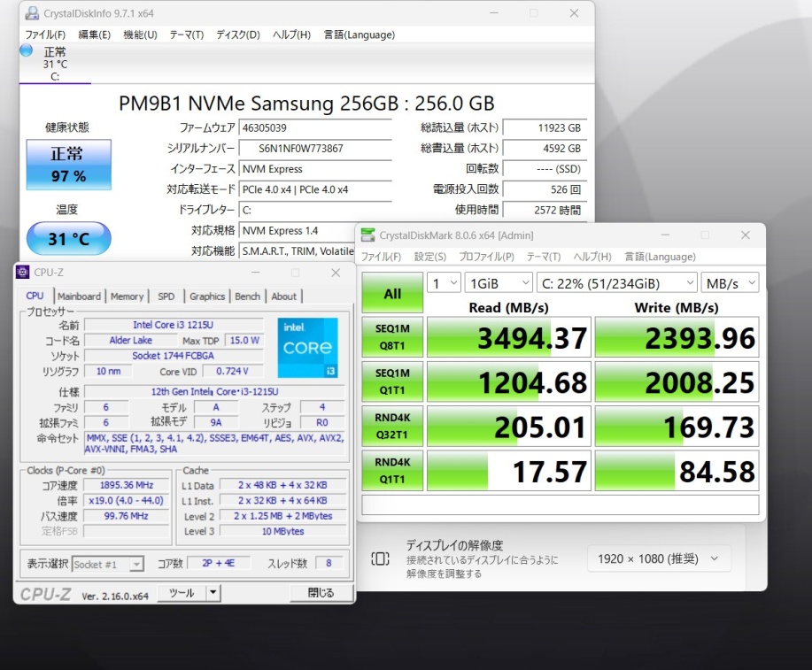812x670 pixels.
Task: Run all benchmarks with All button
Action: pyautogui.click(x=392, y=292)
